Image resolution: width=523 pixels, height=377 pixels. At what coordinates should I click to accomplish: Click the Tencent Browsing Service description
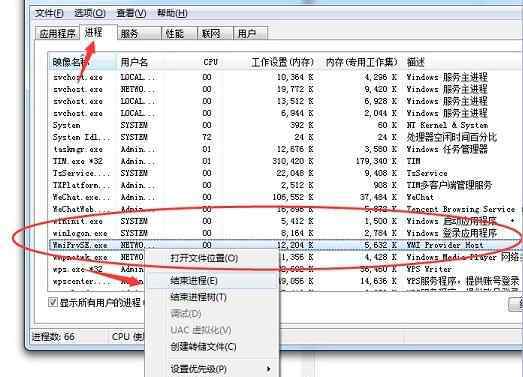click(x=461, y=209)
